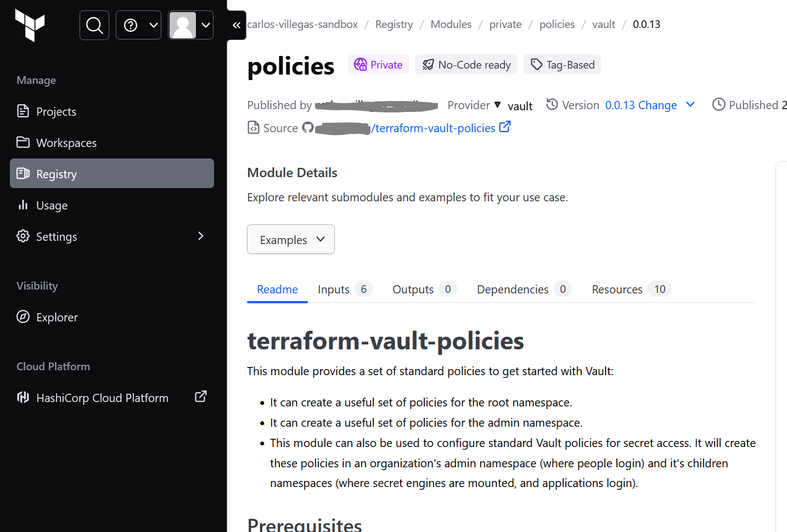Select the Readme tab

pos(277,289)
